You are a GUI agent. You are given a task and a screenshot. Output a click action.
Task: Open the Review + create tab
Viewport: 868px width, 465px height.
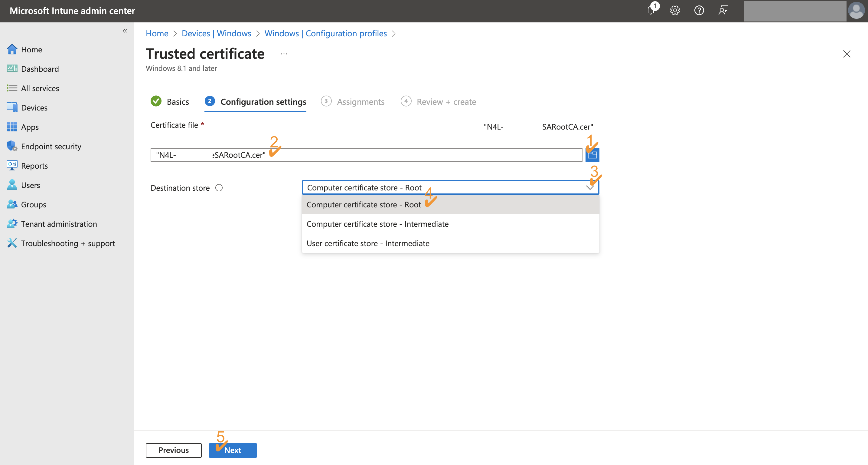(446, 101)
